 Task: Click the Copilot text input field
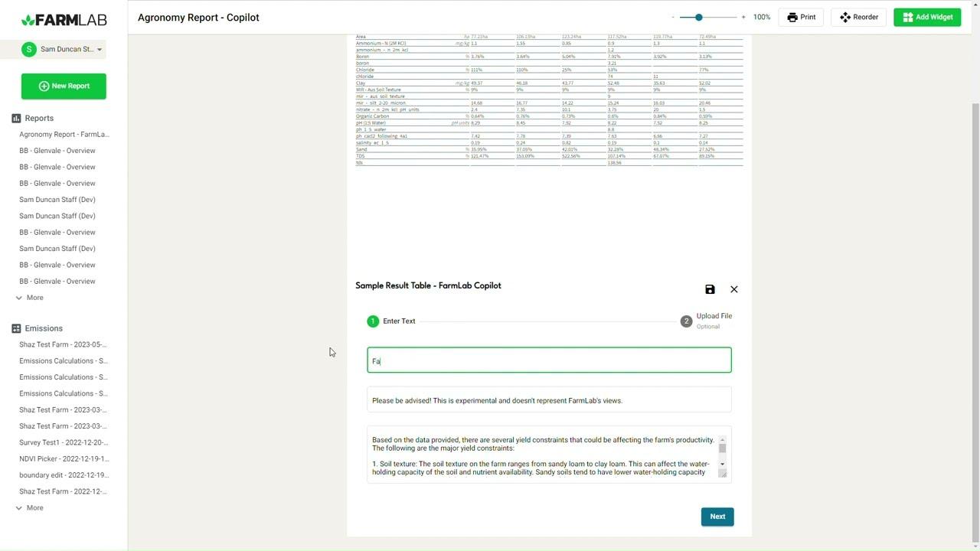pyautogui.click(x=549, y=360)
